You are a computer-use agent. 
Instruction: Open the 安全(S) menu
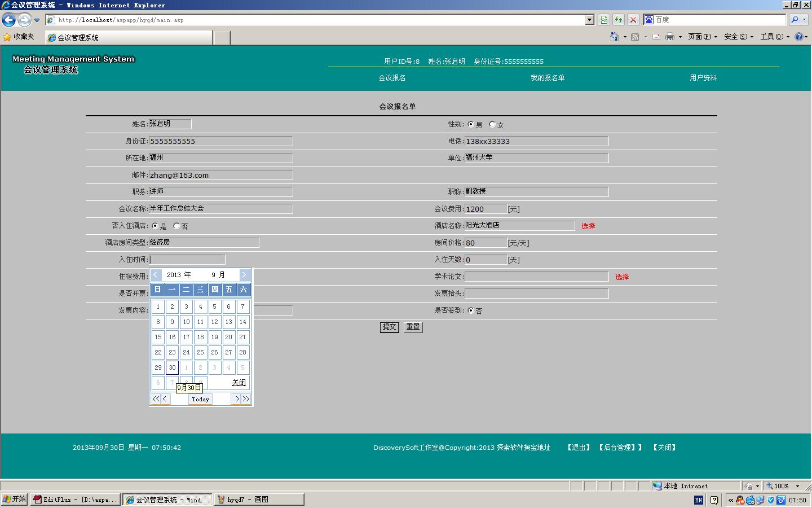tap(739, 37)
